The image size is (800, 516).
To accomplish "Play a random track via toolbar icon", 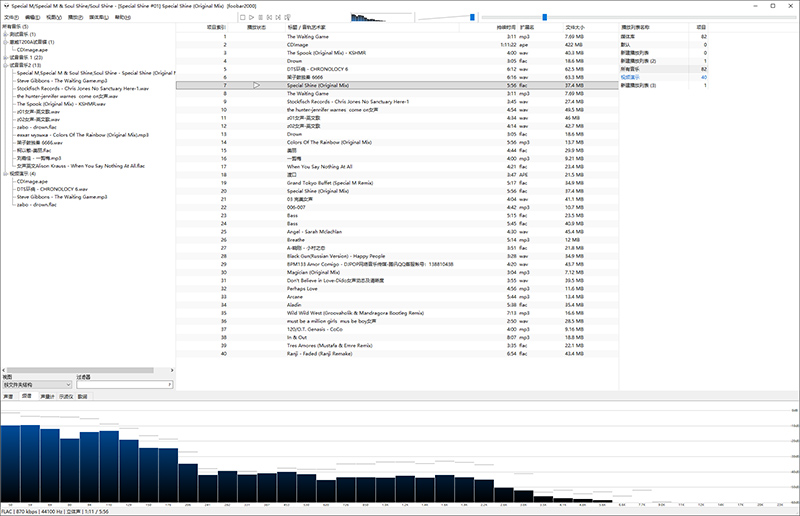I will 287,17.
